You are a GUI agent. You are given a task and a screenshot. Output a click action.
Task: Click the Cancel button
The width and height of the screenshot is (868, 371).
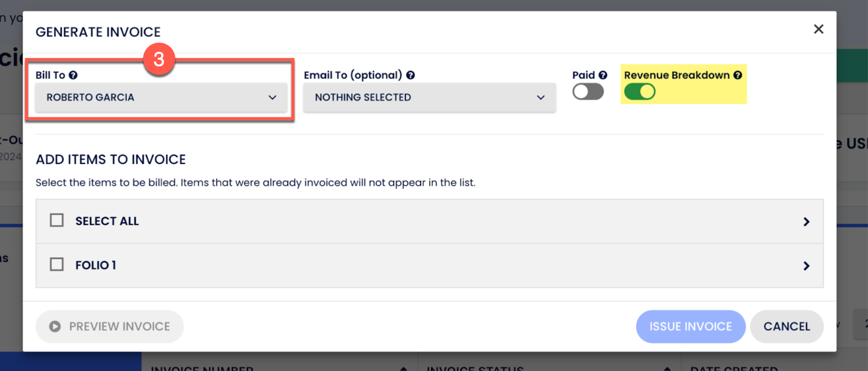click(x=786, y=326)
